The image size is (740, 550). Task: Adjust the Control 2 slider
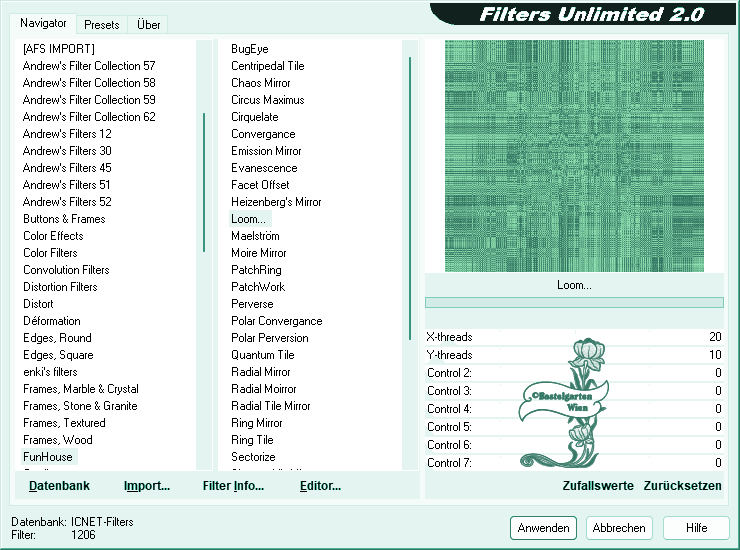coord(574,373)
